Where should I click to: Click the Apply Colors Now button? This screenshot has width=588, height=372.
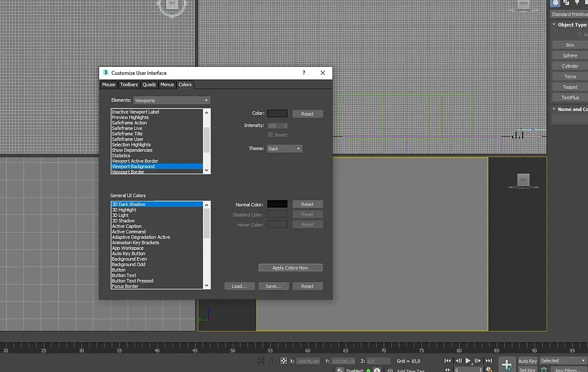pos(290,268)
